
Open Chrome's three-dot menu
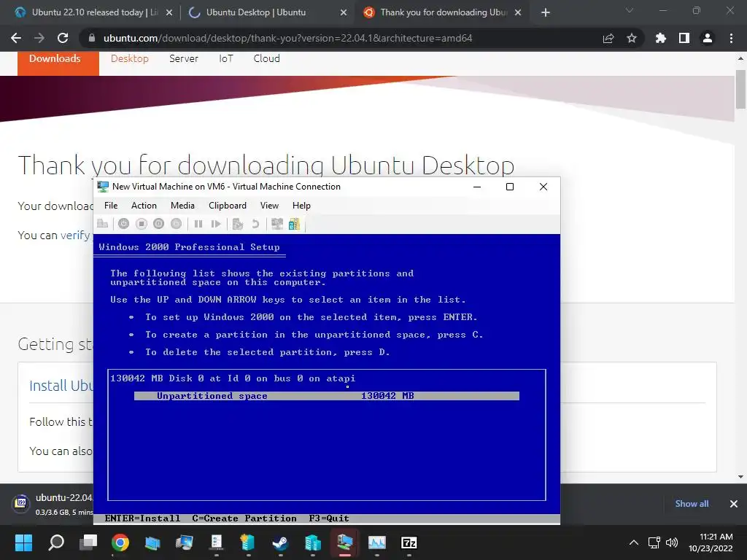tap(731, 38)
